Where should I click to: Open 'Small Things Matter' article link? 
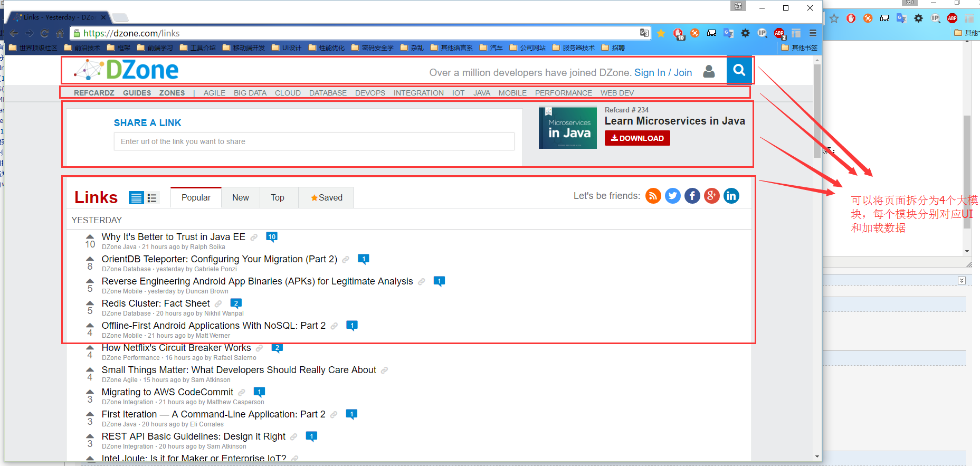click(239, 370)
